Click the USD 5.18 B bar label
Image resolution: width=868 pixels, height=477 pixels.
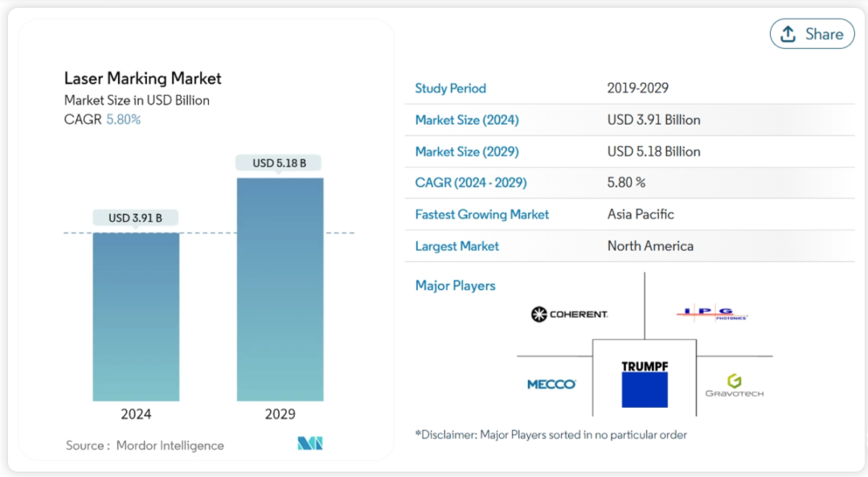click(279, 162)
